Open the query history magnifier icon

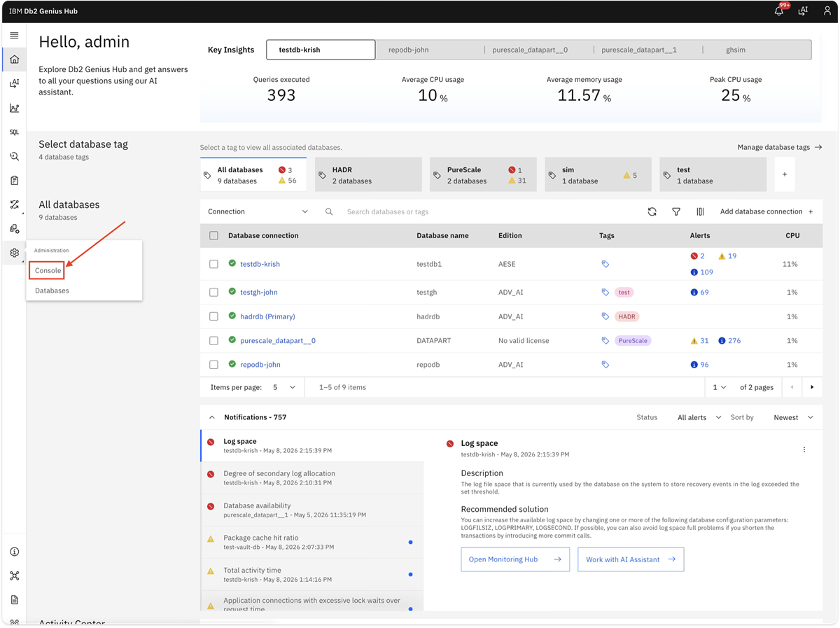click(14, 156)
